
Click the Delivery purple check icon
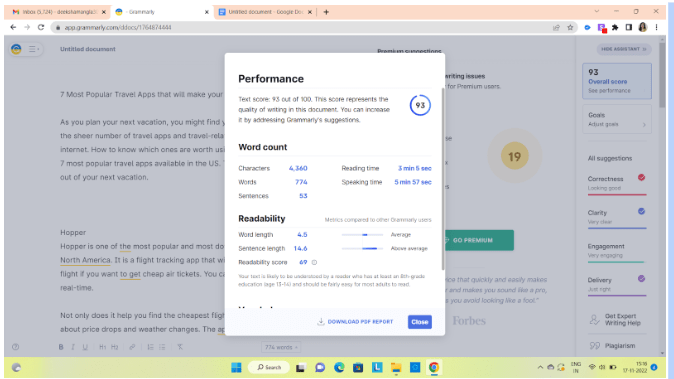tap(641, 278)
